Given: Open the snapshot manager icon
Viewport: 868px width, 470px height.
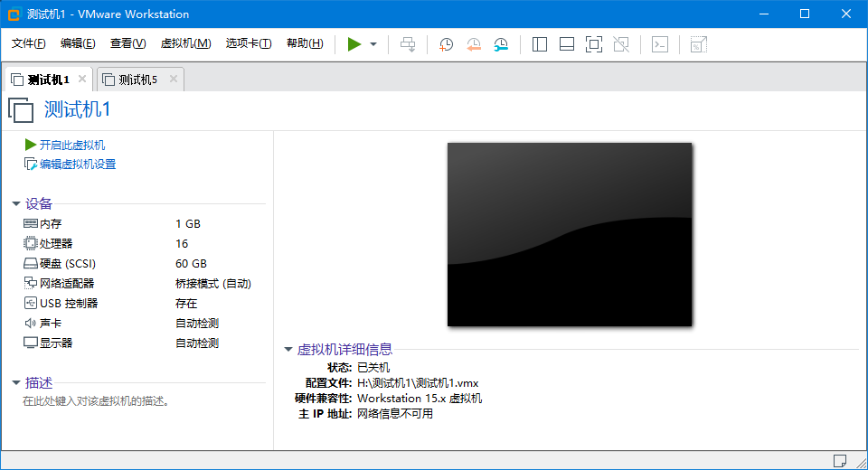Looking at the screenshot, I should click(x=501, y=44).
